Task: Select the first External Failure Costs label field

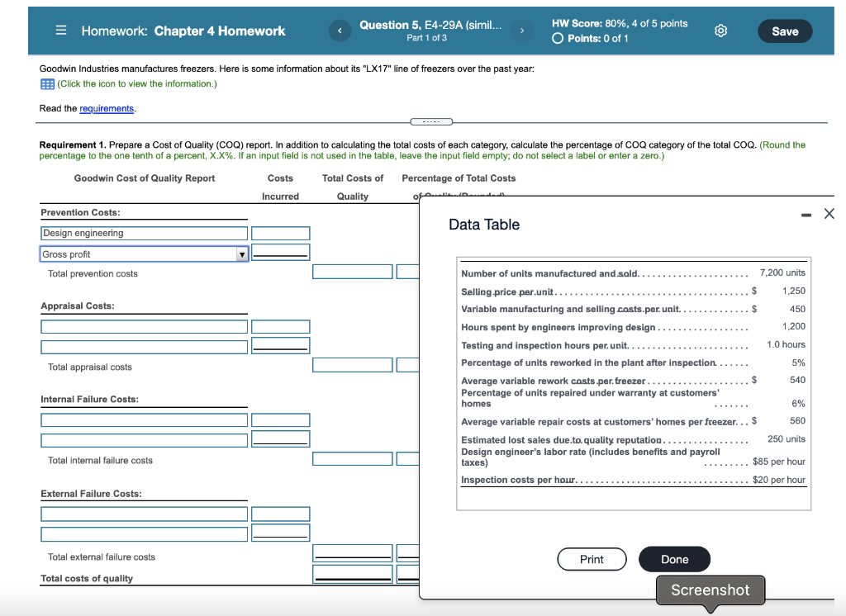Action: coord(144,514)
